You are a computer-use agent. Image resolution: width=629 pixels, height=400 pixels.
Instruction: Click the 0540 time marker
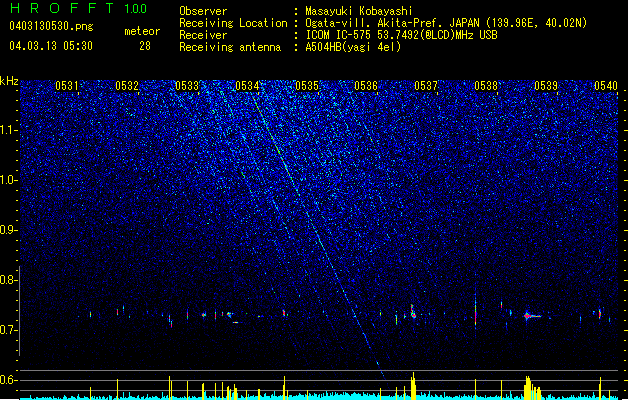point(606,86)
